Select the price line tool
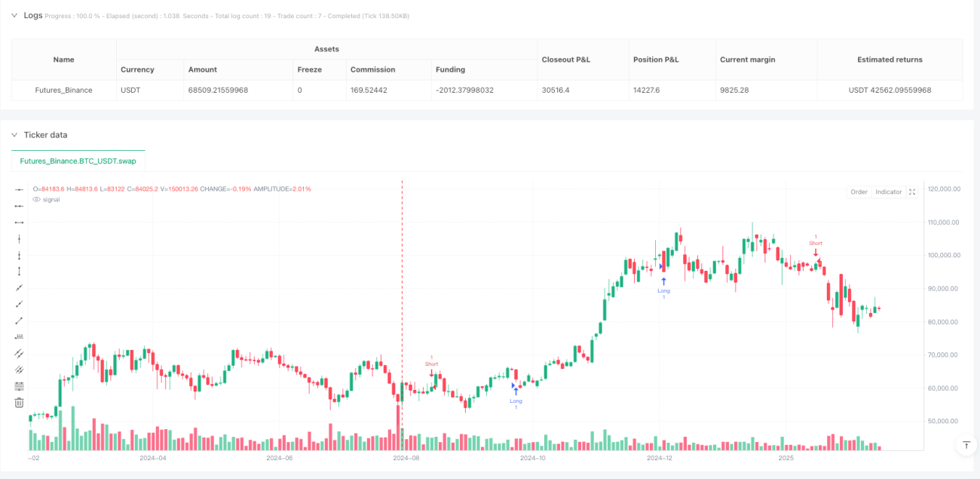 point(20,336)
